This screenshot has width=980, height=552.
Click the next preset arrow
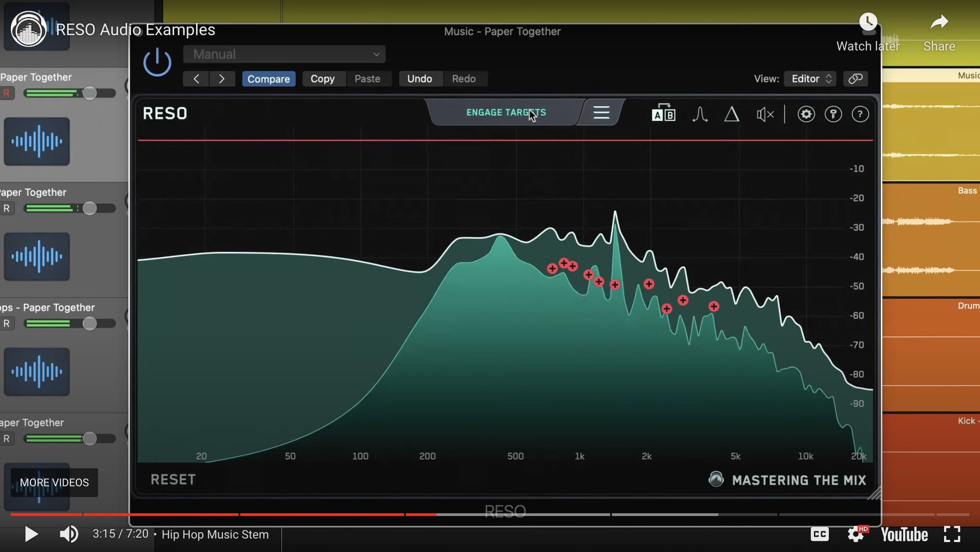pyautogui.click(x=223, y=79)
